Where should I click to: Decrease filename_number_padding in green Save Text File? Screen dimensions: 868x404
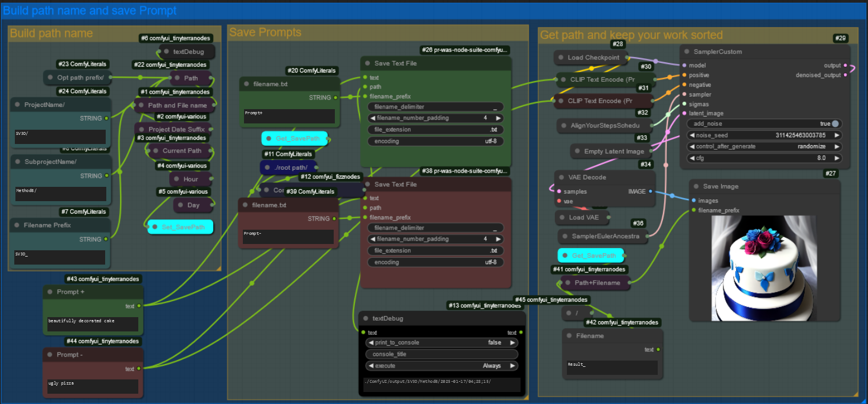click(x=373, y=118)
